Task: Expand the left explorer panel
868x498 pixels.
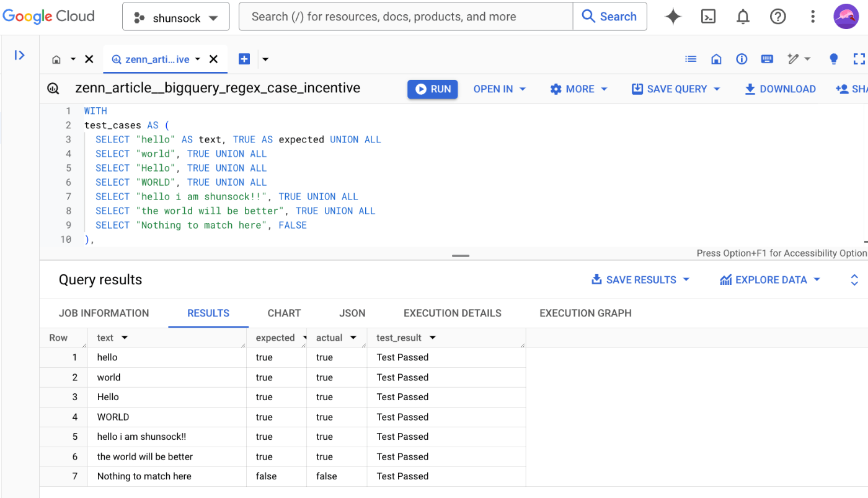Action: (x=20, y=55)
